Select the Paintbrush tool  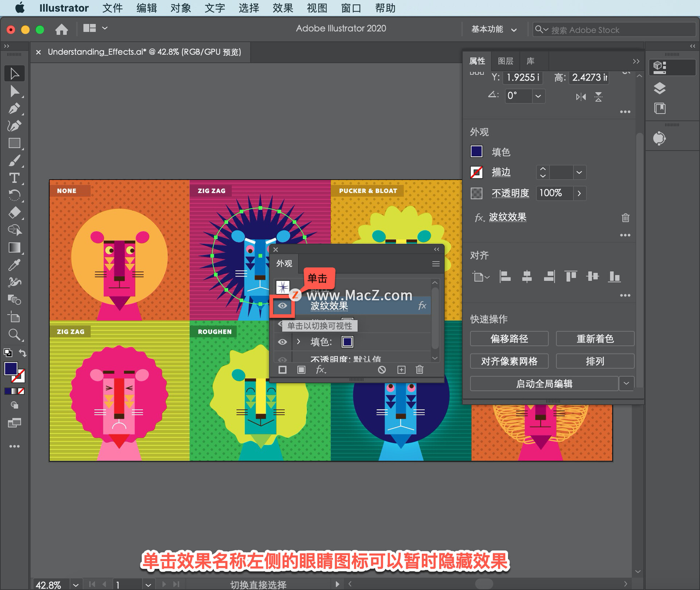click(15, 160)
